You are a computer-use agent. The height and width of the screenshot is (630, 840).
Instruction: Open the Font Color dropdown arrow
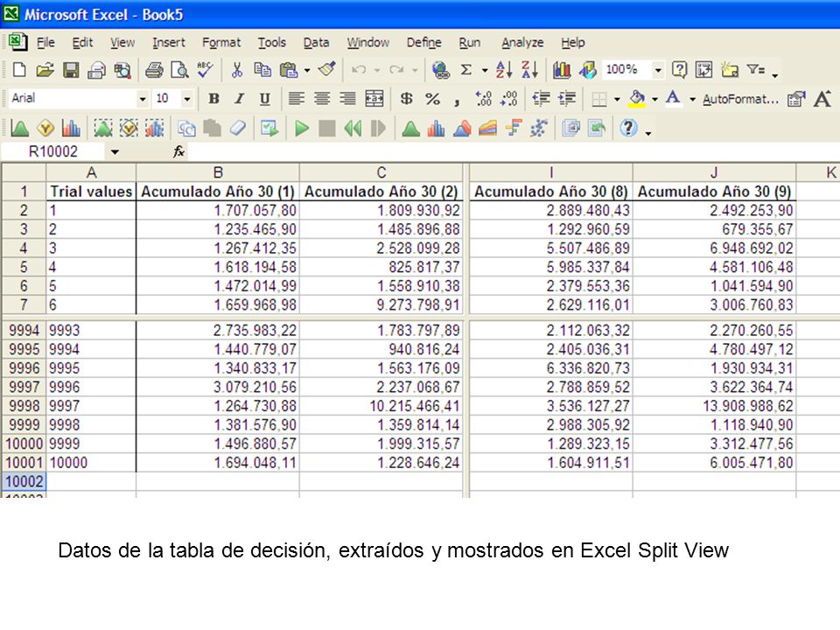pos(693,99)
